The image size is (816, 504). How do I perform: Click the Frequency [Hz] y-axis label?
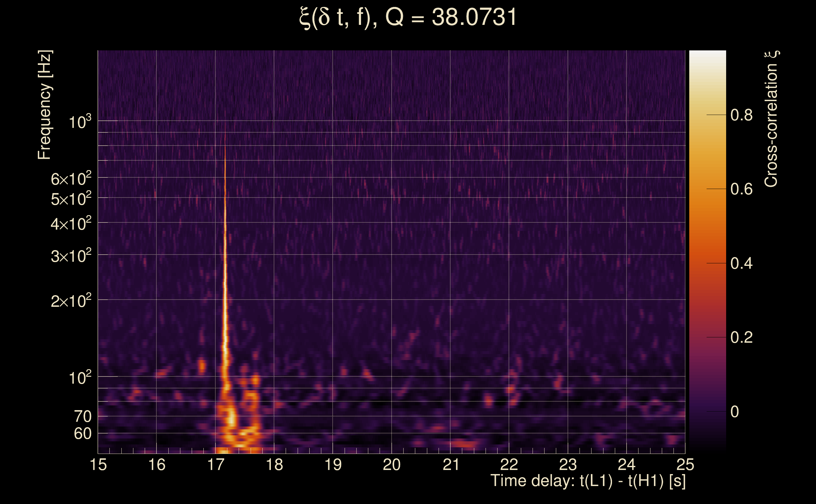point(44,105)
